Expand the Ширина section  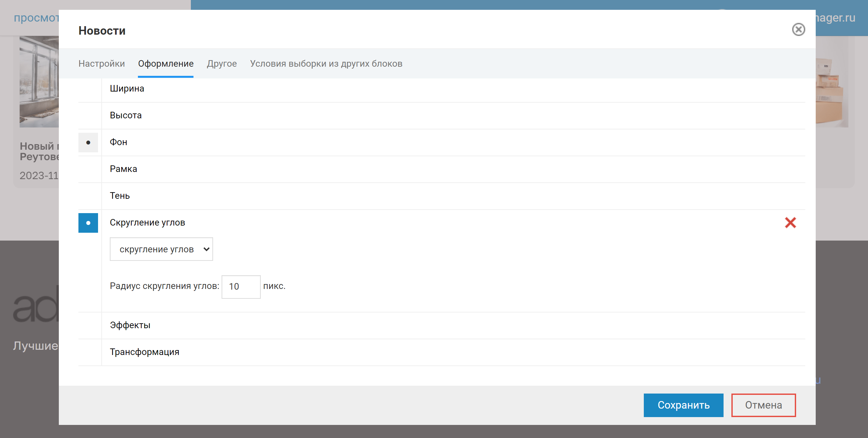coord(127,89)
